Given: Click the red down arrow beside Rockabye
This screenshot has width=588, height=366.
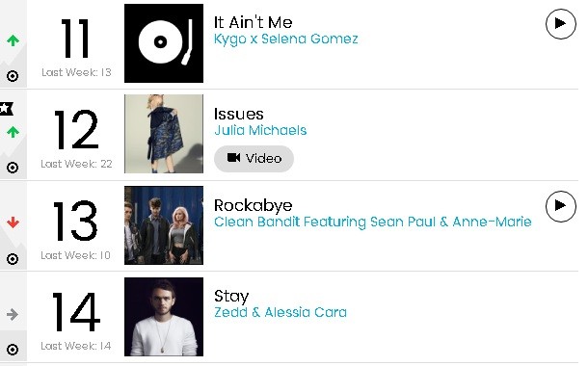Looking at the screenshot, I should click(x=13, y=222).
